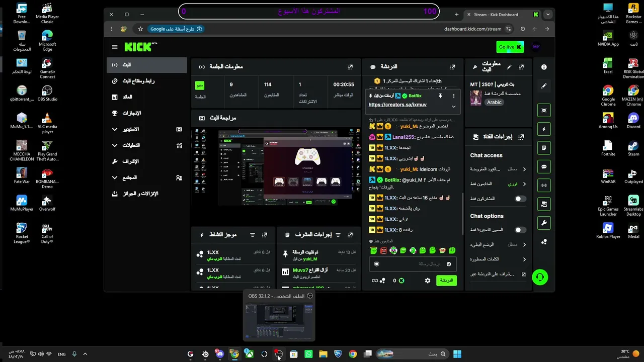The width and height of the screenshot is (644, 362).
Task: Click the broadcast signal icon in right rail
Action: (x=544, y=186)
